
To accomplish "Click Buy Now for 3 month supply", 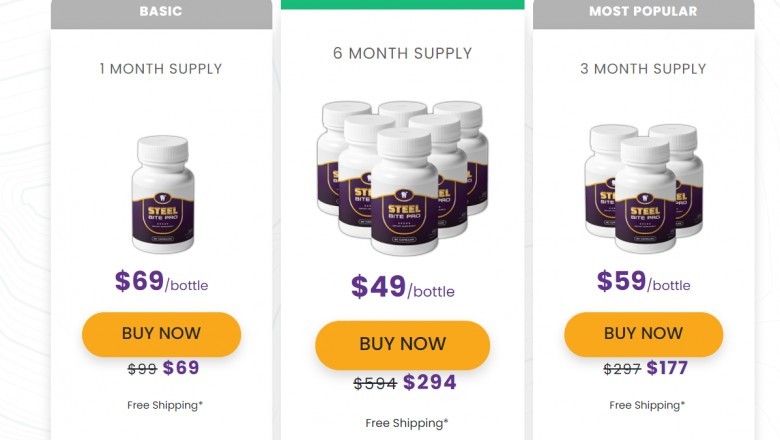I will click(643, 334).
